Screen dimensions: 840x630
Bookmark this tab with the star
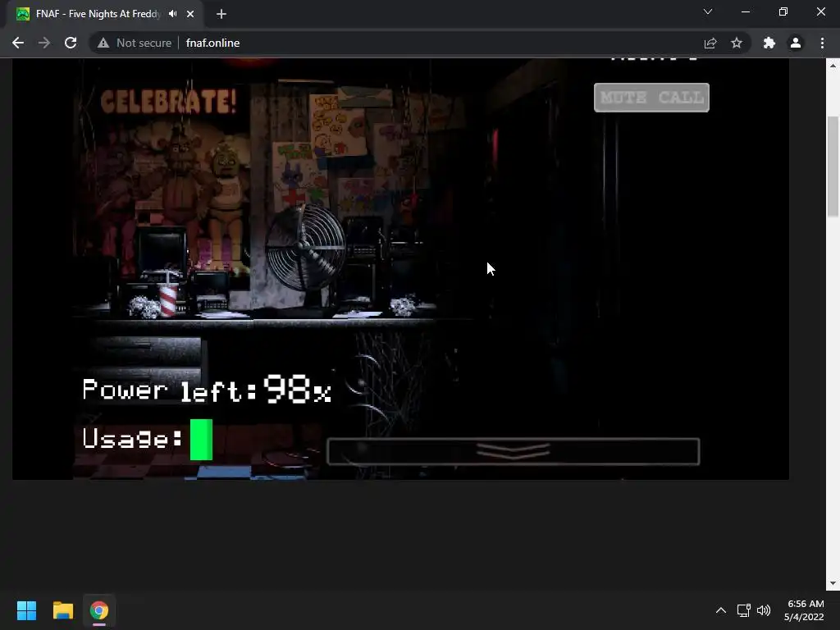(x=737, y=43)
